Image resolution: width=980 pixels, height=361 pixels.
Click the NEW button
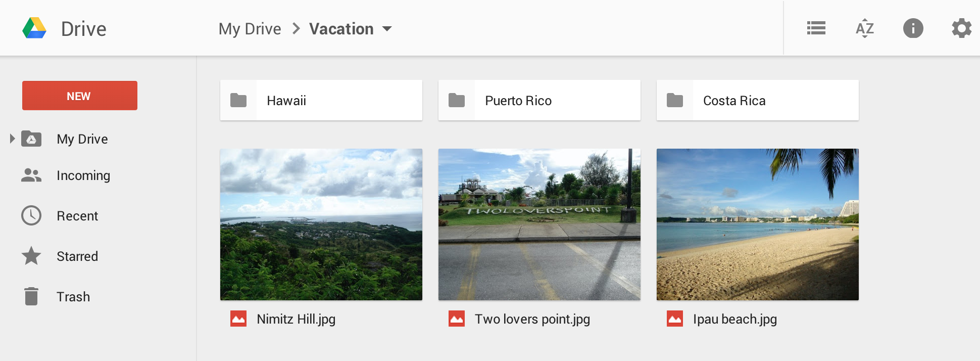pyautogui.click(x=79, y=96)
